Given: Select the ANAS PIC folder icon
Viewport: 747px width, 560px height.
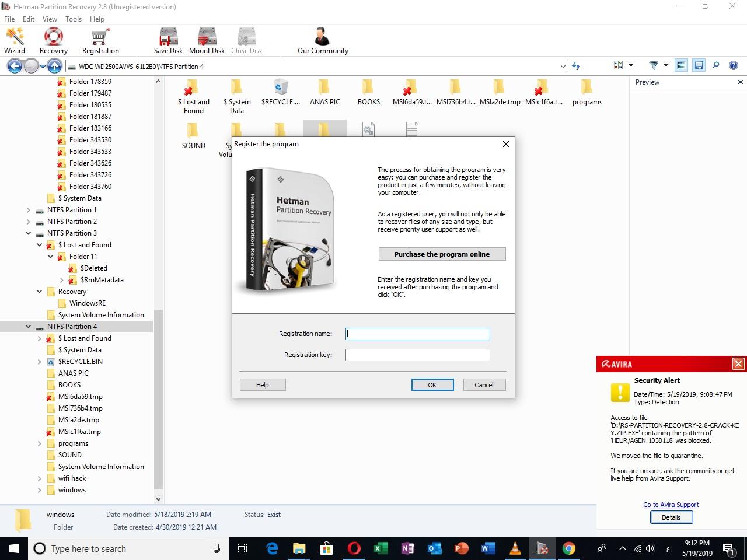Looking at the screenshot, I should click(324, 87).
